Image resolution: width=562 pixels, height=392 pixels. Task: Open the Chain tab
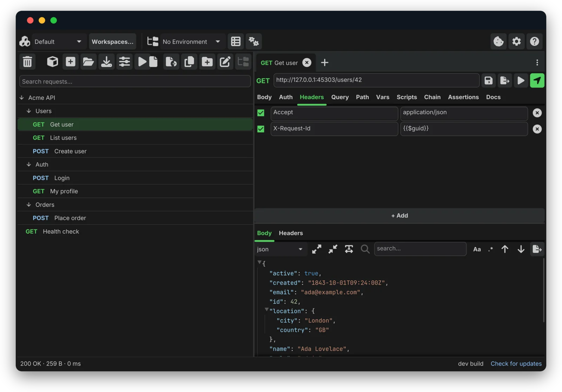point(432,97)
